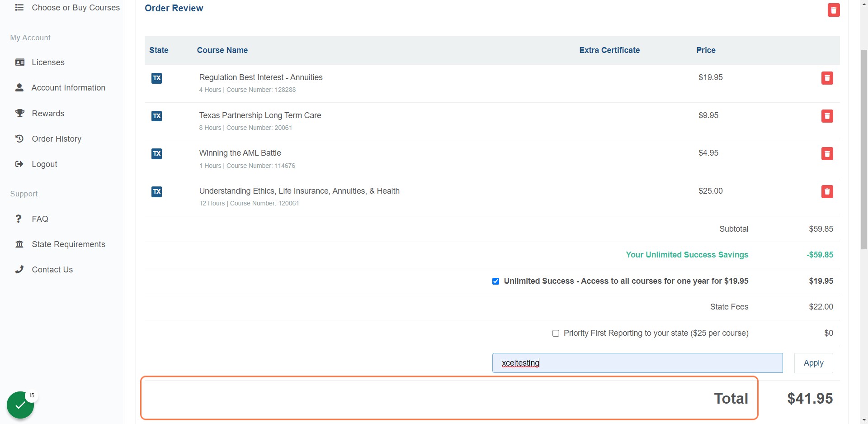Viewport: 868px width, 424px height.
Task: Click the page vertical scrollbar
Action: pyautogui.click(x=864, y=149)
